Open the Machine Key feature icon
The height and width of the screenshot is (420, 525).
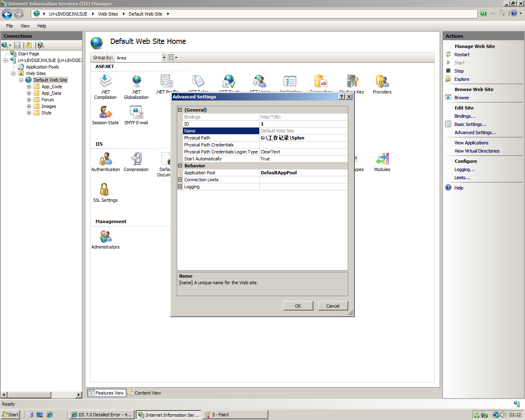(352, 81)
